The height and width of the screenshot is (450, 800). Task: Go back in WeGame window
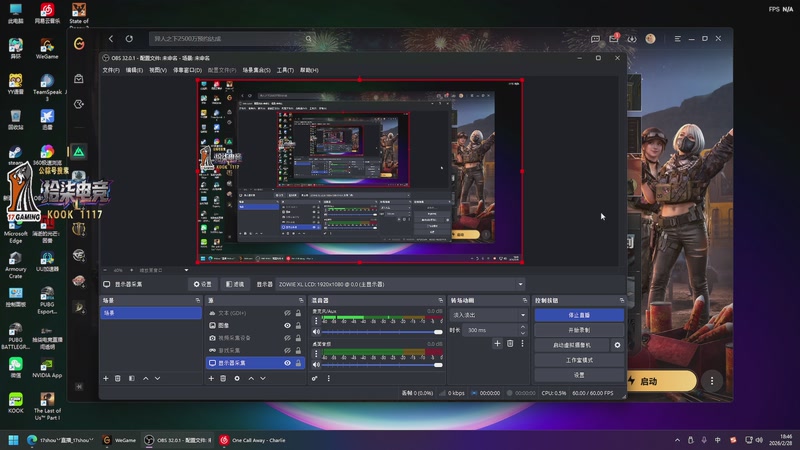tap(111, 39)
